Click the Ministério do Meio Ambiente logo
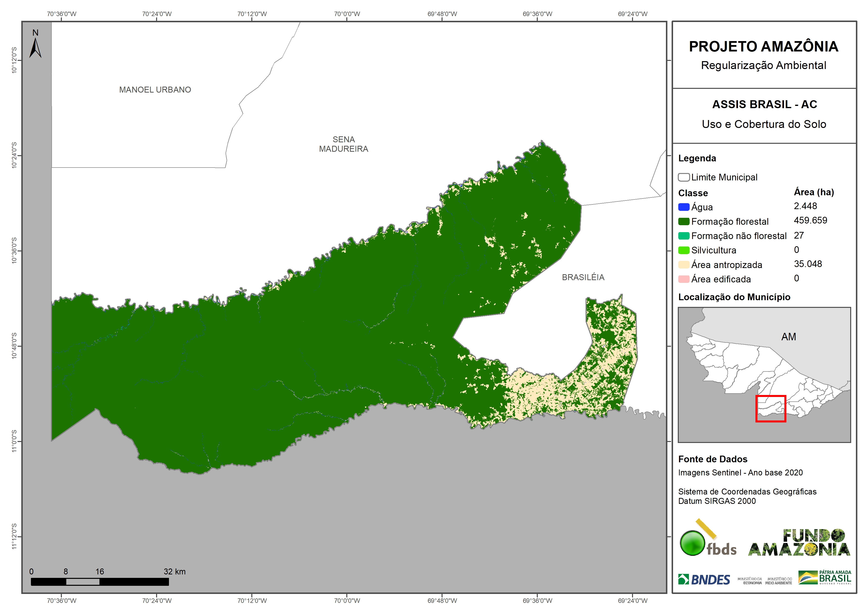Viewport: 868px width, 614px height. pos(778,581)
